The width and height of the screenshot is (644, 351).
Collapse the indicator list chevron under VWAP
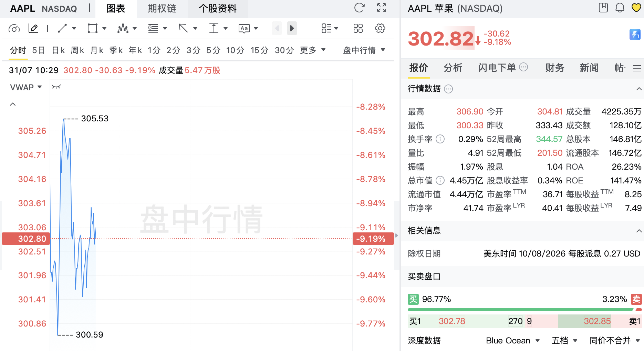pyautogui.click(x=13, y=104)
